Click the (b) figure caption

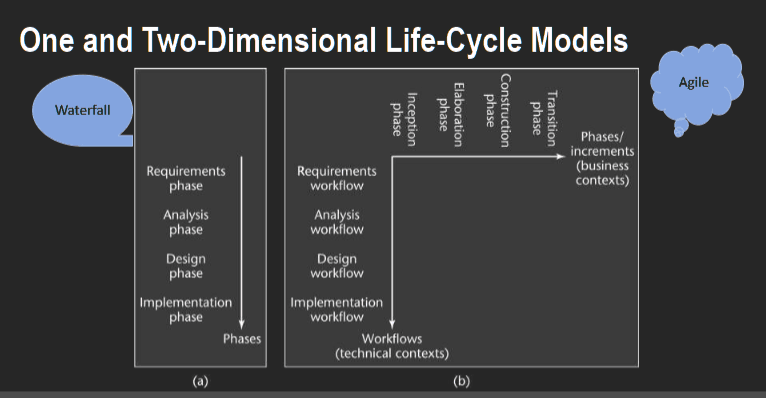tap(462, 381)
